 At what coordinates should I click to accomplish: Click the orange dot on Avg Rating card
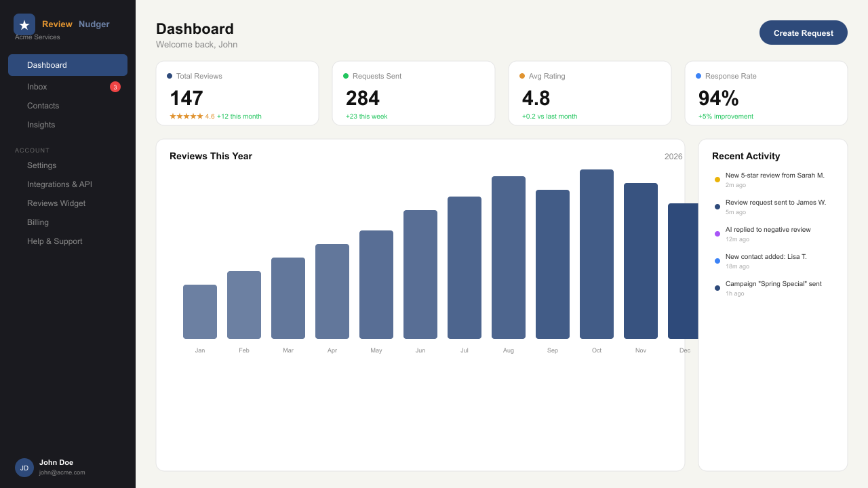[522, 76]
